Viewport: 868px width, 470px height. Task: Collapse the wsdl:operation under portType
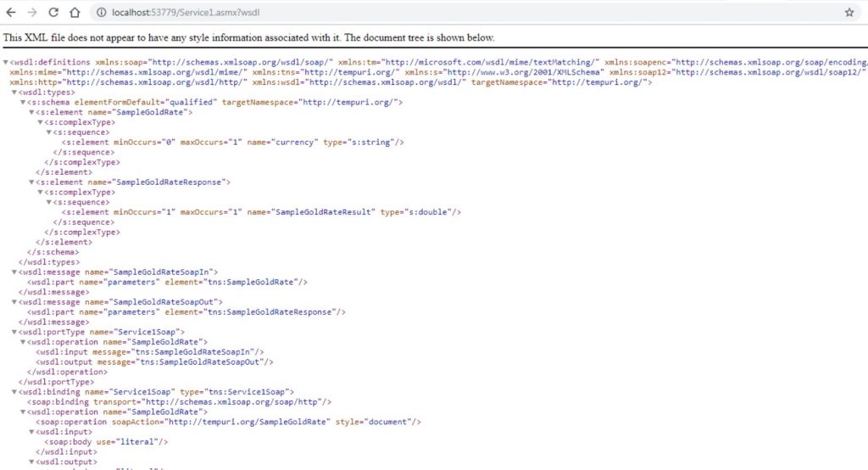[x=23, y=341]
